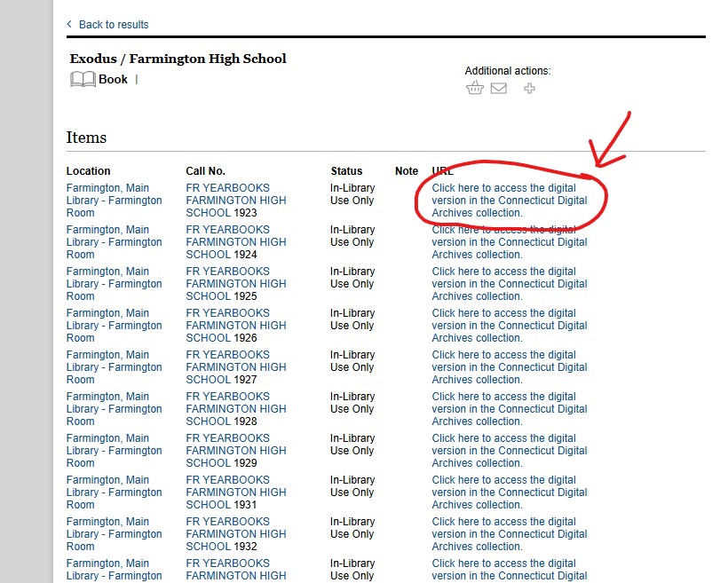Open digital version link for 1924 yearbook
The image size is (728, 583).
click(510, 242)
